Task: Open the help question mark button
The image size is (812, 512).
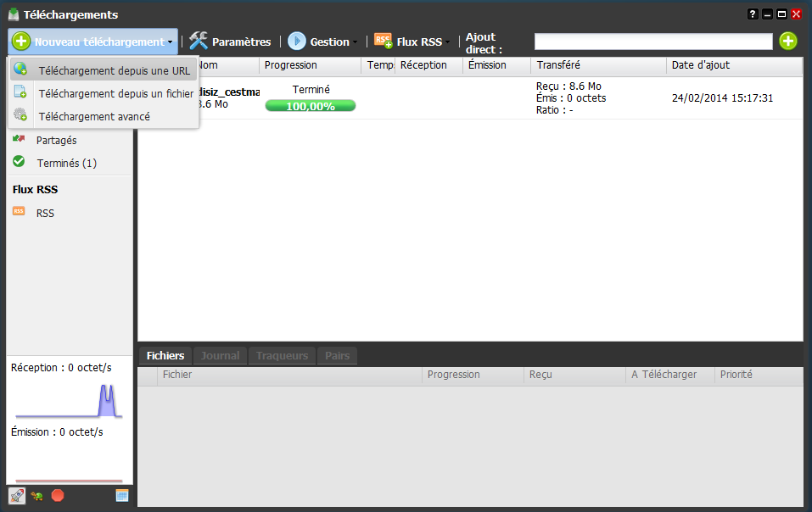Action: [x=753, y=14]
